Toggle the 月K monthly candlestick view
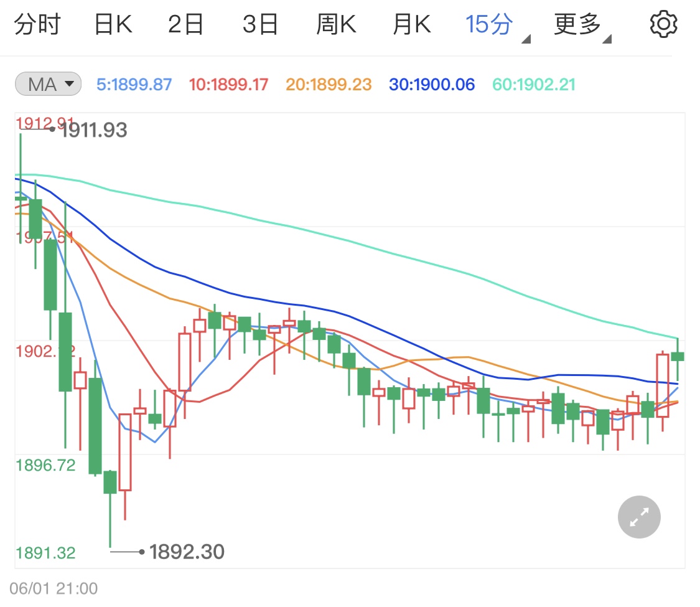 coord(410,24)
